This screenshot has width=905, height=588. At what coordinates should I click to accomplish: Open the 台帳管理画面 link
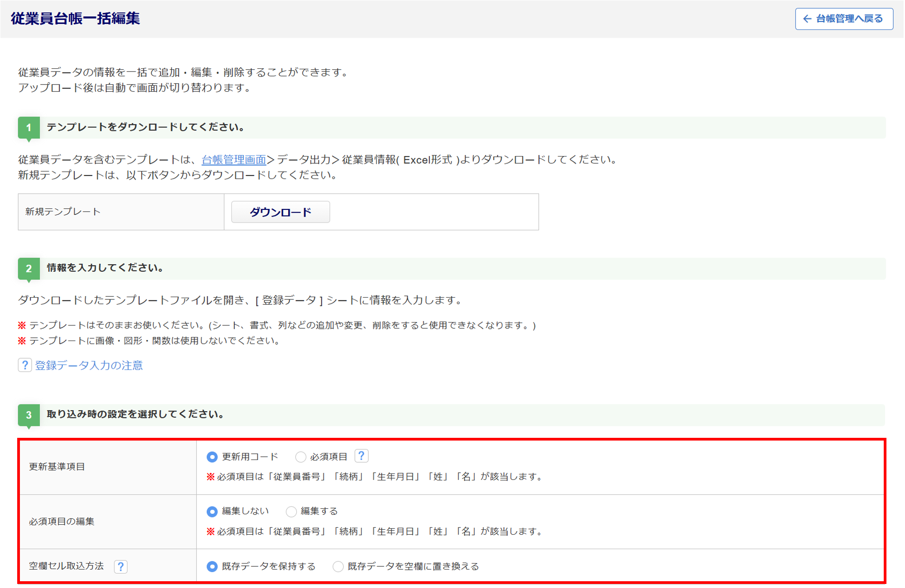pos(233,160)
